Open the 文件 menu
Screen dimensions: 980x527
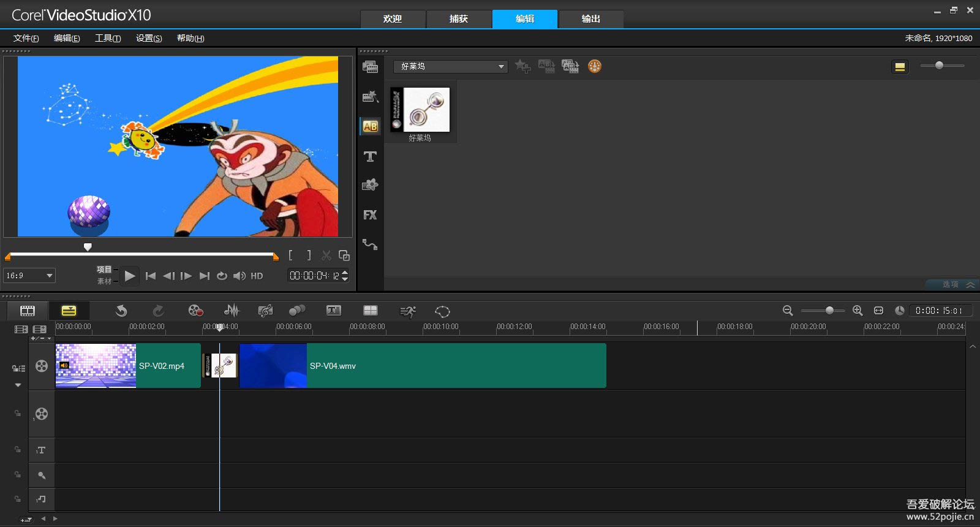tap(26, 38)
